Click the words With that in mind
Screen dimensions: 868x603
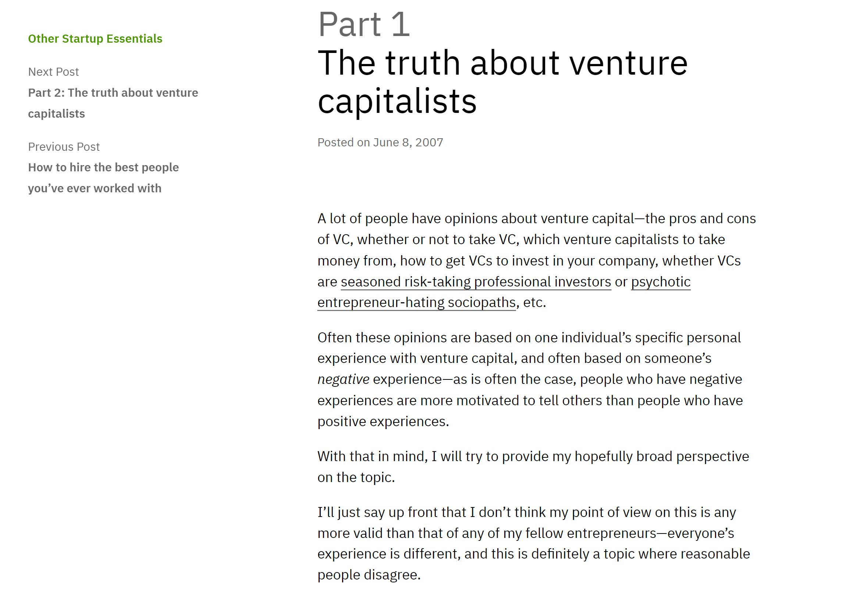[x=372, y=456]
